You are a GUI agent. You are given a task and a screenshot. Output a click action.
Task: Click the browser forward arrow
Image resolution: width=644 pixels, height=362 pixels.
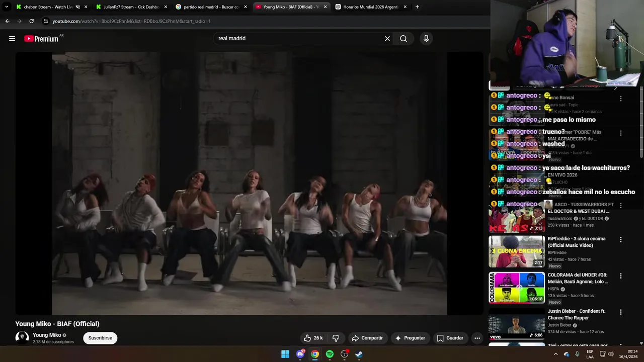(x=19, y=21)
